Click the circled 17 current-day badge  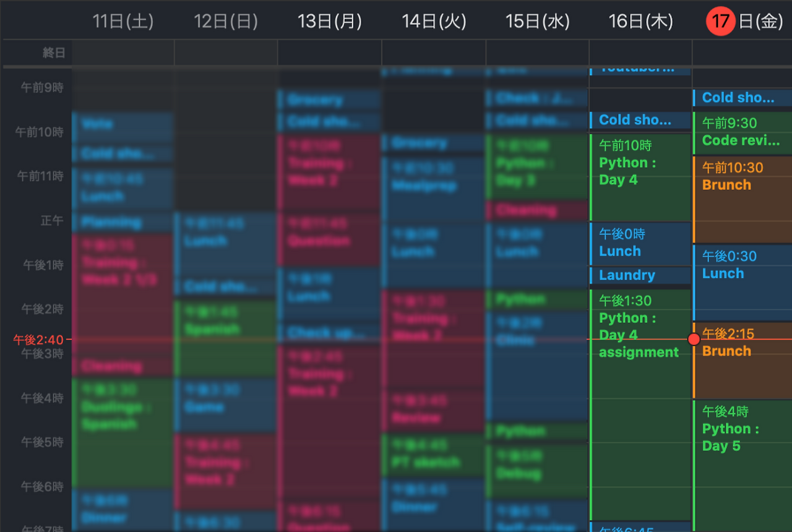(720, 20)
